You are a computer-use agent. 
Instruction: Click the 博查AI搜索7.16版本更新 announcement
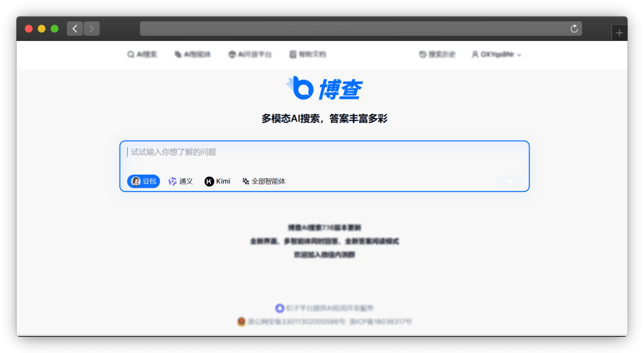pyautogui.click(x=324, y=227)
